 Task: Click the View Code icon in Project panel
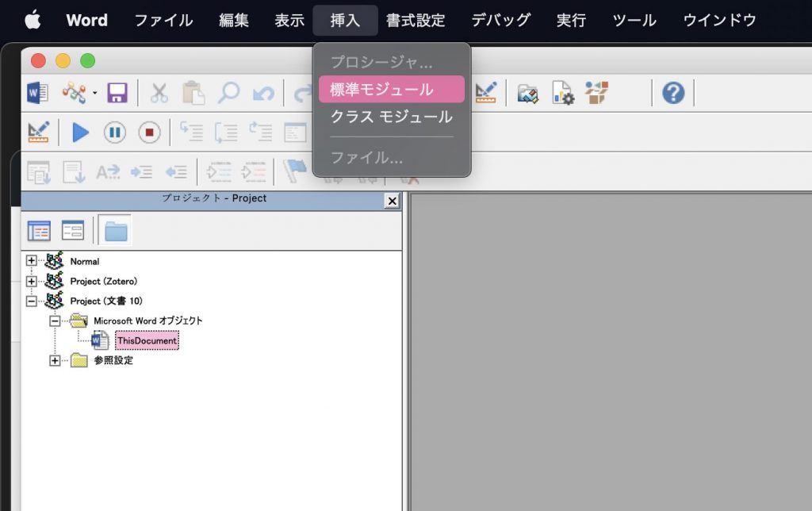coord(38,231)
